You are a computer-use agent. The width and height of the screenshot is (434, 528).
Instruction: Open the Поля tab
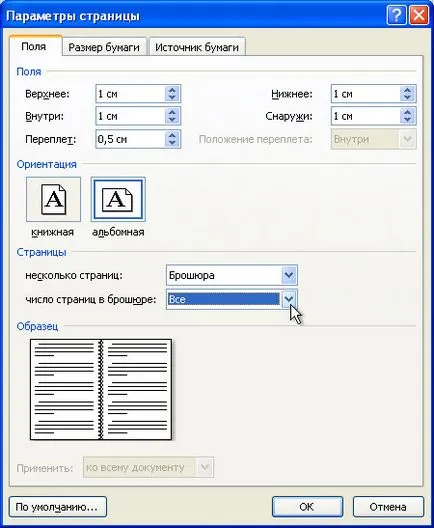tap(34, 46)
